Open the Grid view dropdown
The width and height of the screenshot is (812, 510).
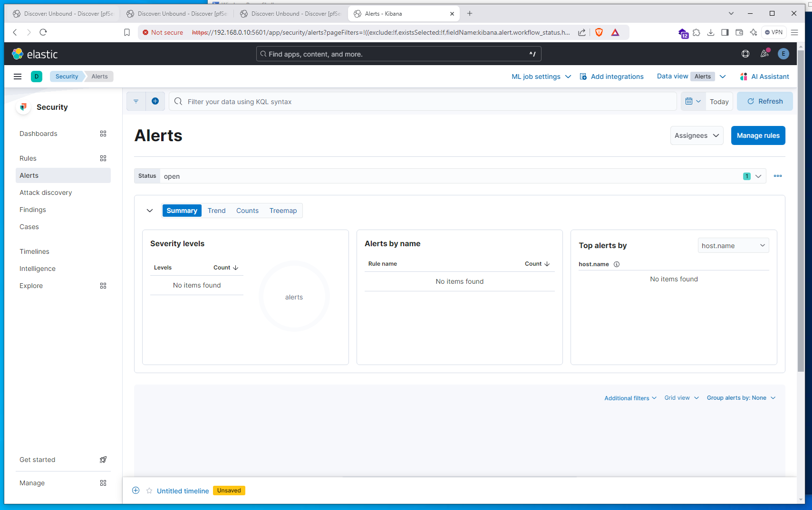(682, 398)
